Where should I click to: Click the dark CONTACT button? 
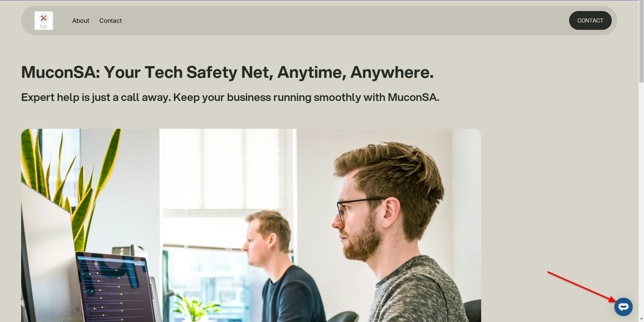(590, 20)
